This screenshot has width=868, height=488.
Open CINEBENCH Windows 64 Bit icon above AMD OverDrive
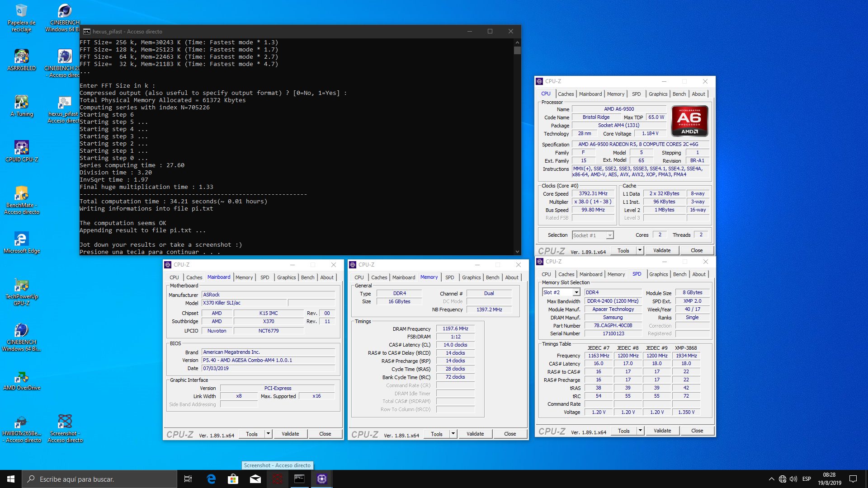(x=21, y=338)
